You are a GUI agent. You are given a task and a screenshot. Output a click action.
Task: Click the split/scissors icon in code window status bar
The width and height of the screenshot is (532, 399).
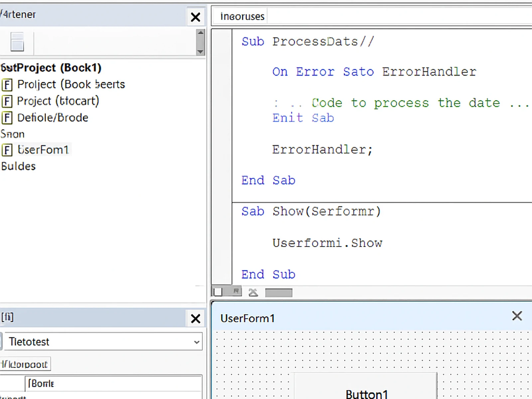(253, 292)
